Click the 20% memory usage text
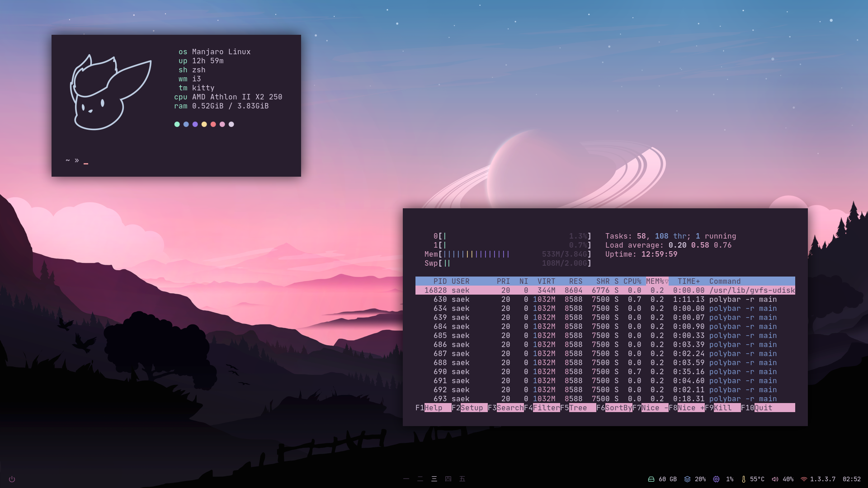 pyautogui.click(x=700, y=479)
